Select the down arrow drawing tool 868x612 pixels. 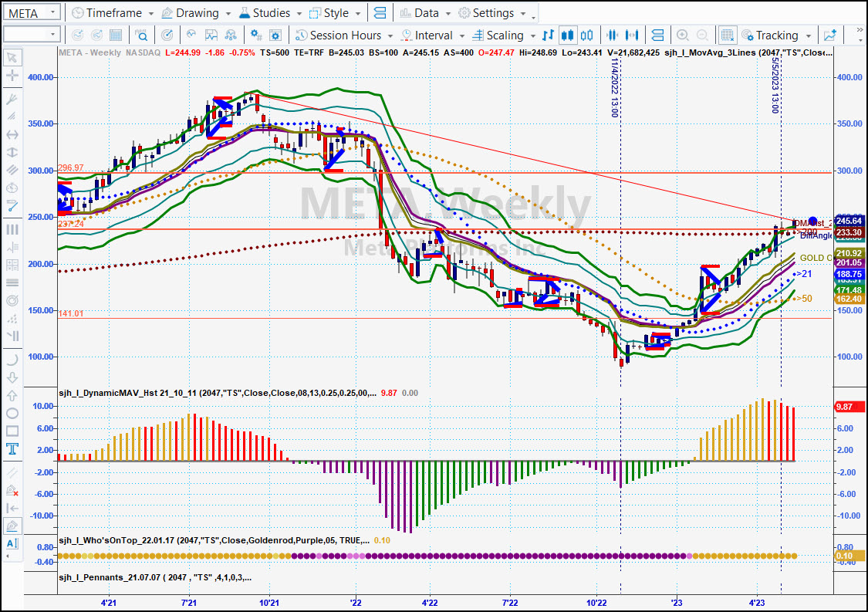12,377
